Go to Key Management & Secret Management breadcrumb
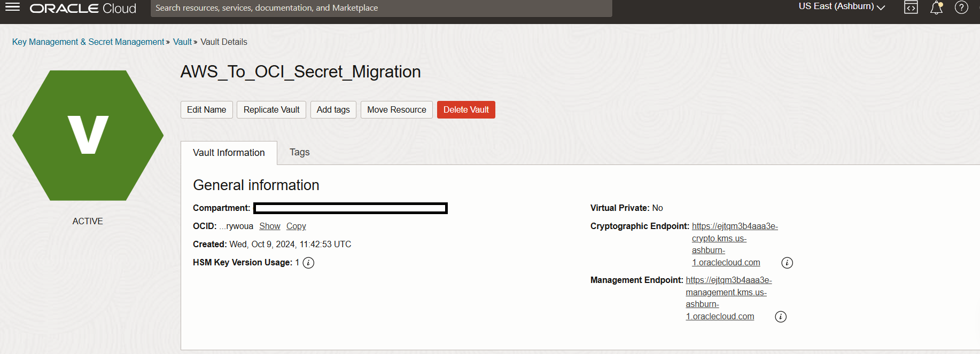 point(88,42)
